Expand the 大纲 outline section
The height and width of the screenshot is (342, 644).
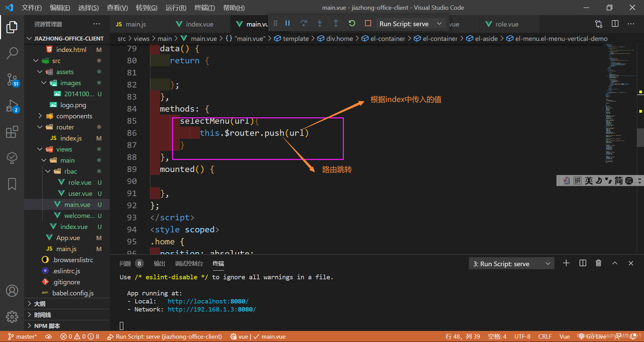tap(67, 304)
